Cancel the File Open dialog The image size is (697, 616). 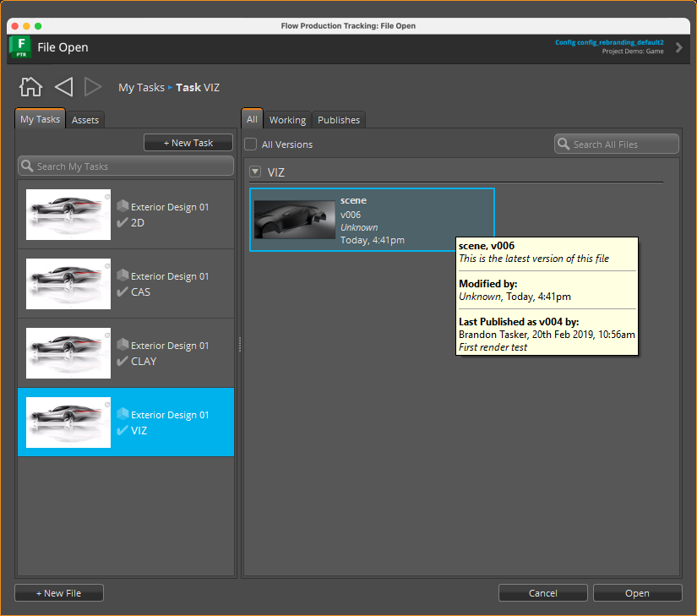pos(542,593)
